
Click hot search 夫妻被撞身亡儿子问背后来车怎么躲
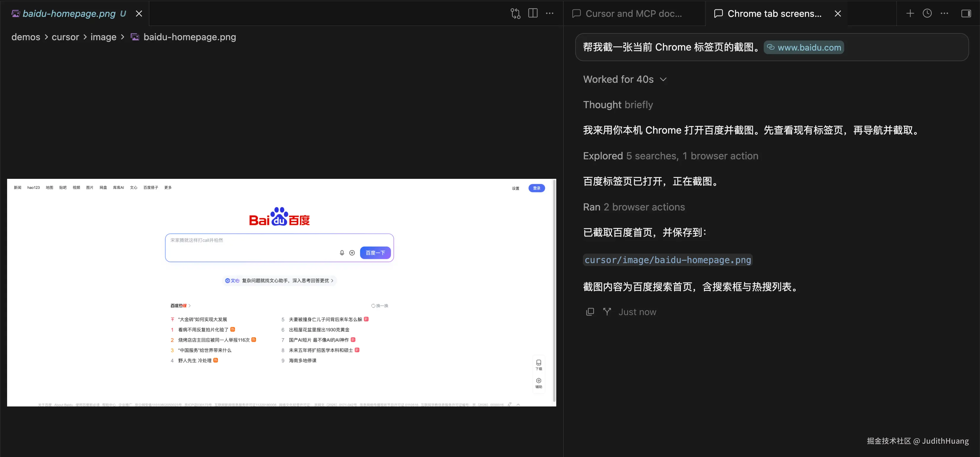325,319
